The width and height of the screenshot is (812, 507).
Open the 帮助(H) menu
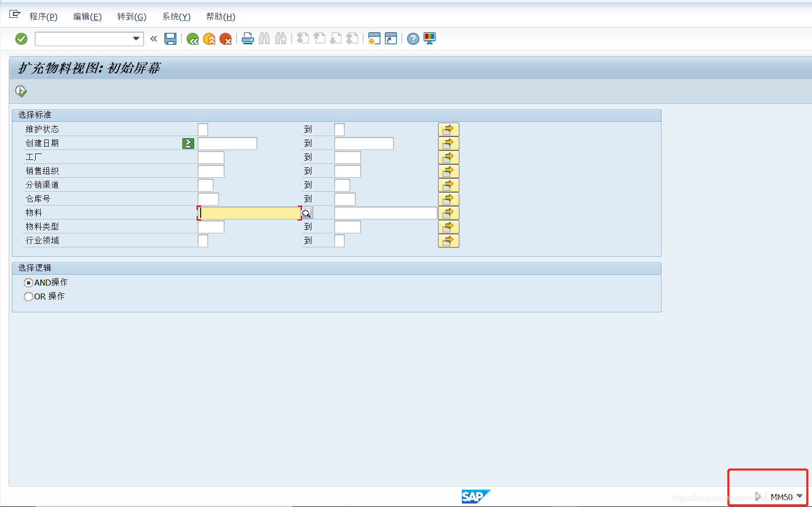[x=220, y=16]
